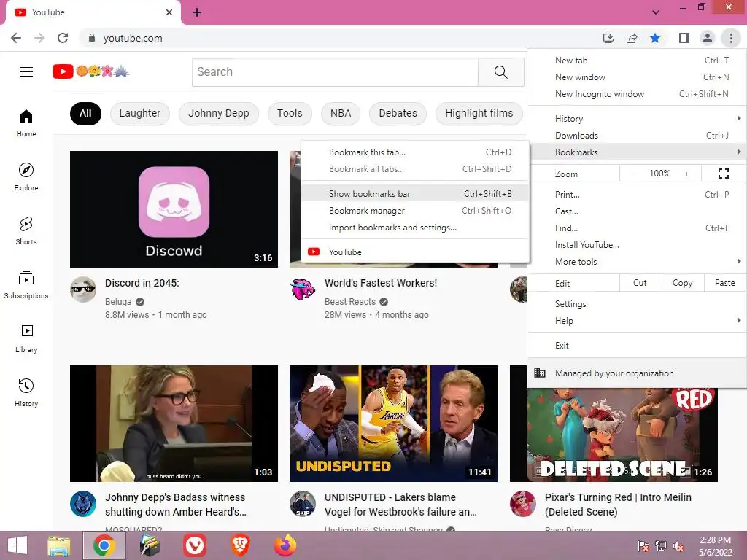Open Library in YouTube sidebar
The width and height of the screenshot is (747, 560).
[x=26, y=338]
